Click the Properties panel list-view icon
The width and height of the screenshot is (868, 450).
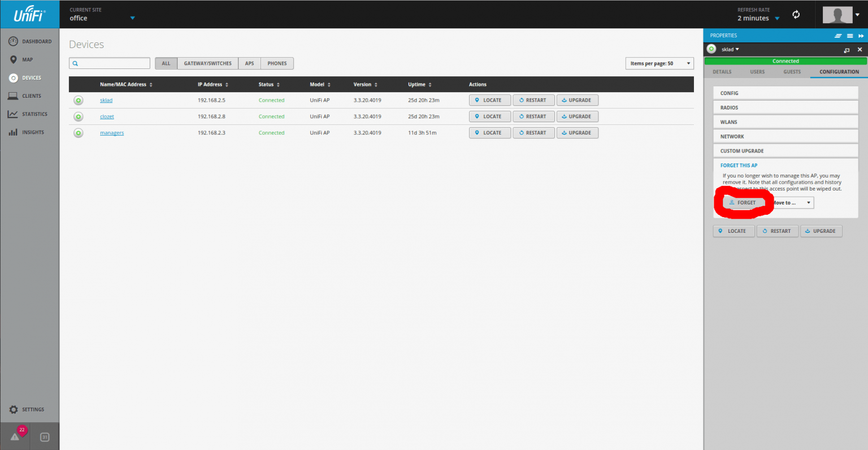coord(850,36)
